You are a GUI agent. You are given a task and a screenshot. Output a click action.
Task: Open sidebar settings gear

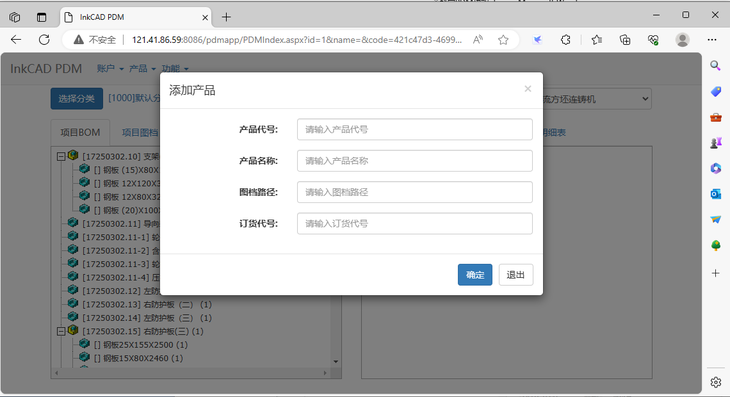(x=716, y=383)
